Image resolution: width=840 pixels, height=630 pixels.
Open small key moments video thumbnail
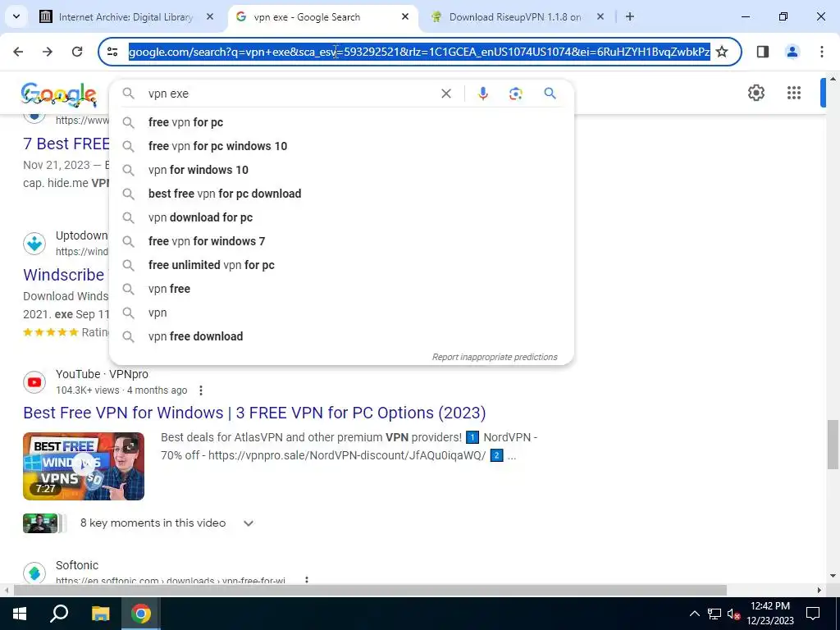[x=41, y=523]
